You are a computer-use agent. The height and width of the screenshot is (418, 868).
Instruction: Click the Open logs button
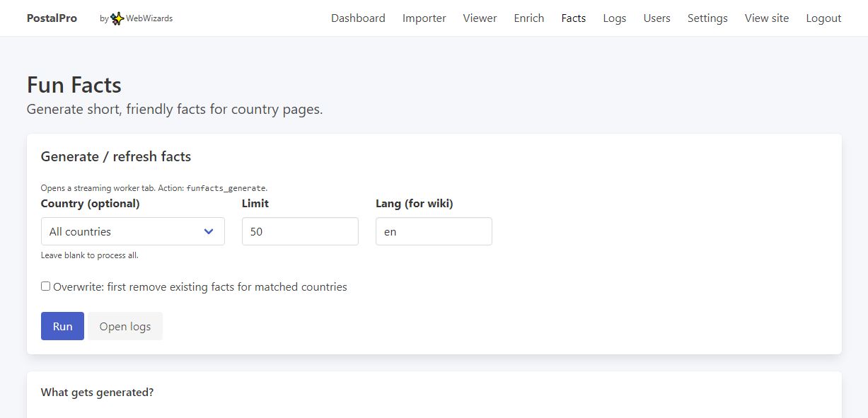click(x=125, y=326)
